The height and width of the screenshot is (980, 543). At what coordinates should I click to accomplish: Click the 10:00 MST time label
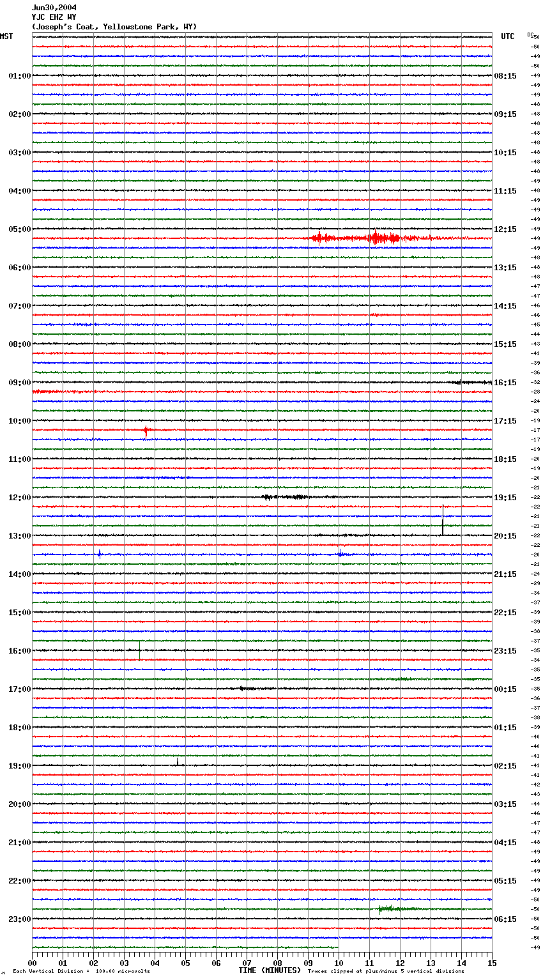20,421
